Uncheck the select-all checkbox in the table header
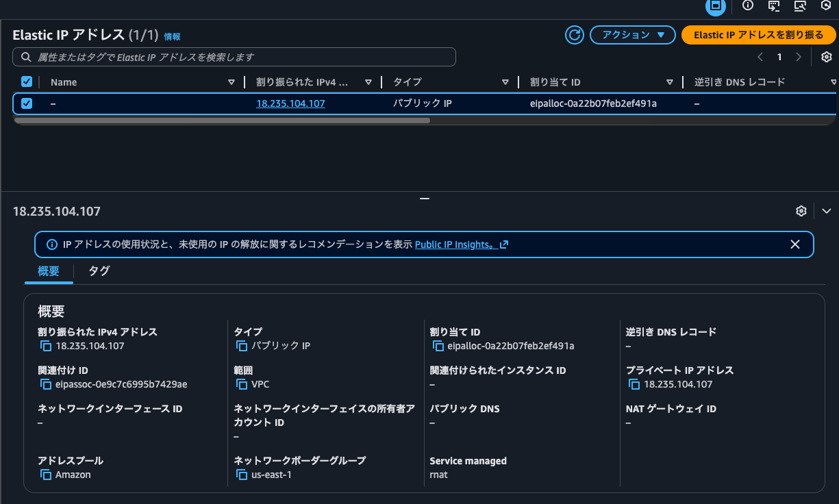Image resolution: width=839 pixels, height=504 pixels. 26,81
